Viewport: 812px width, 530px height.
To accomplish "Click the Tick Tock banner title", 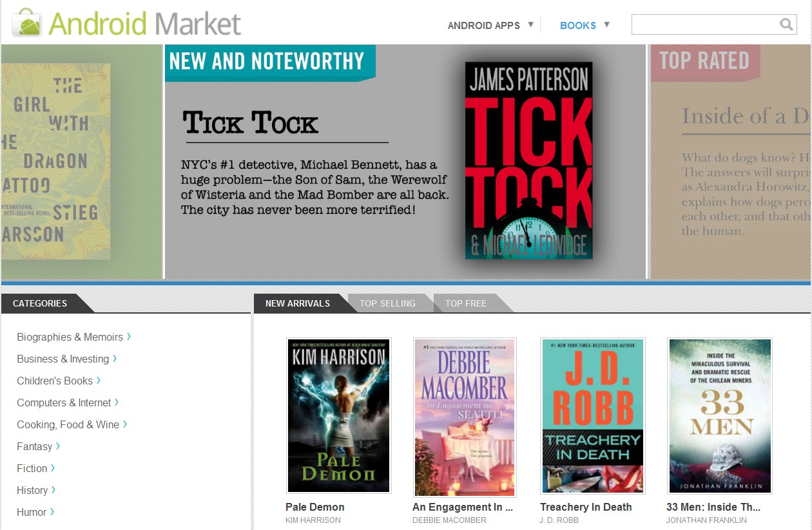I will click(251, 122).
